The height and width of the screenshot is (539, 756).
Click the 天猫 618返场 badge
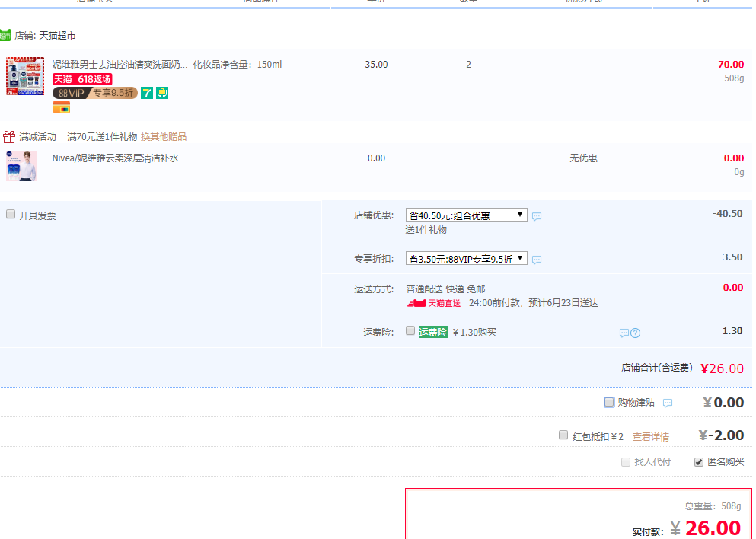coord(82,79)
